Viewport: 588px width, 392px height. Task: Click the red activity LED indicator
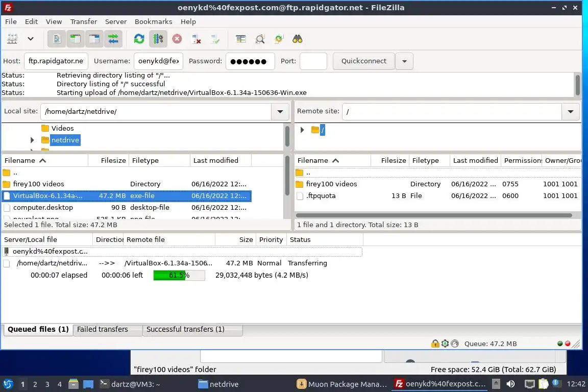coord(568,344)
